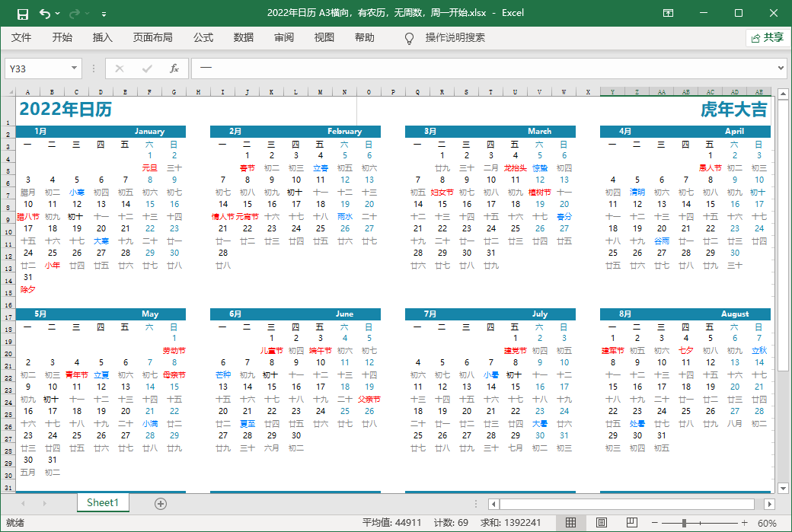Click the Undo arrow icon
This screenshot has width=792, height=532.
46,14
